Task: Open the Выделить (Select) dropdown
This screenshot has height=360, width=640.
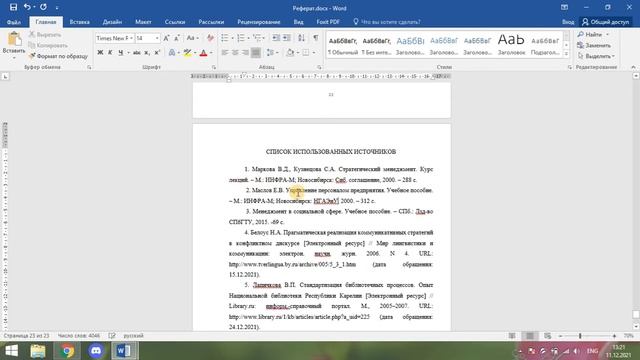Action: pyautogui.click(x=596, y=56)
